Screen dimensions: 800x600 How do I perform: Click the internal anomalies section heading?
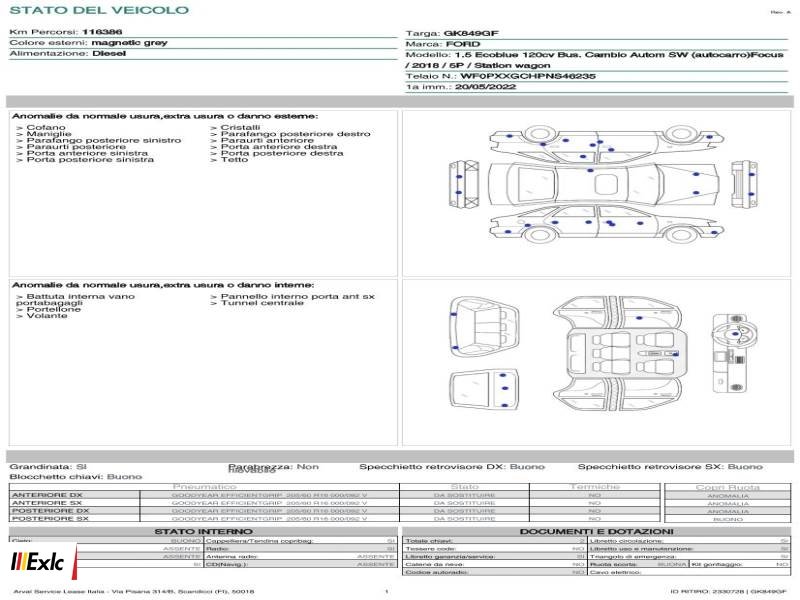click(x=163, y=285)
